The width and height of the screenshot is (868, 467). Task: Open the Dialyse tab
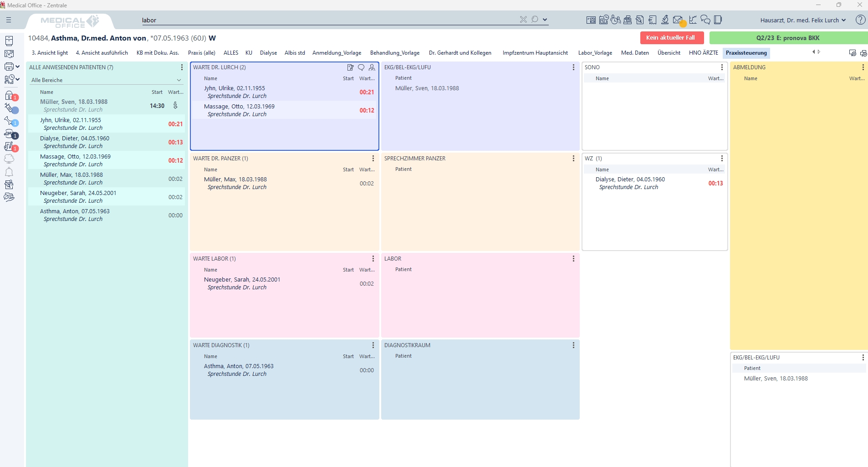coord(268,53)
